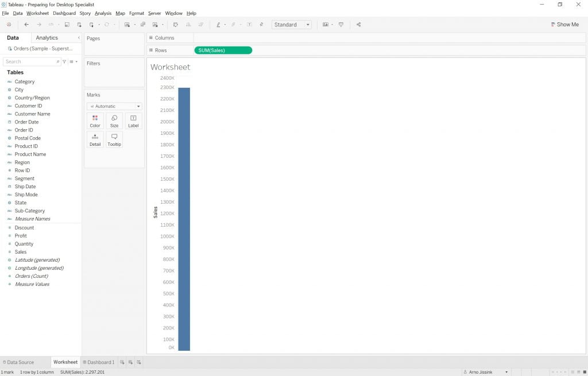Viewport: 588px width, 376px height.
Task: Add a new worksheet using the bottom tab icon
Action: 122,362
